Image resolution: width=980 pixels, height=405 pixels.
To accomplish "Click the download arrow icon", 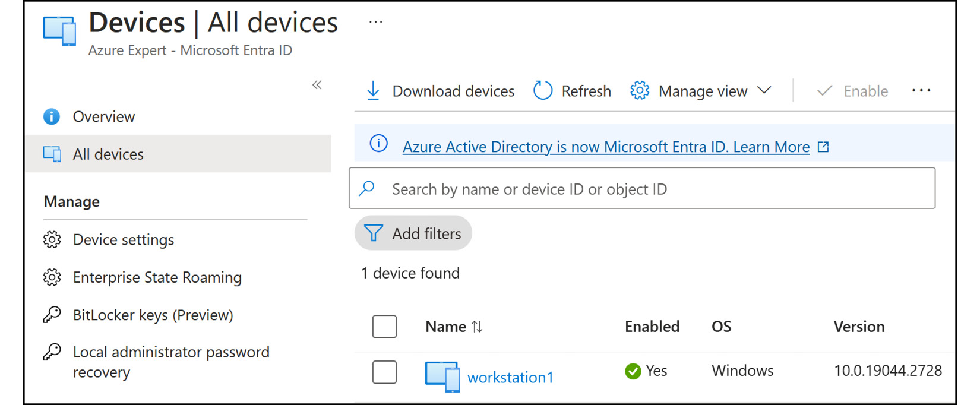I will 373,91.
